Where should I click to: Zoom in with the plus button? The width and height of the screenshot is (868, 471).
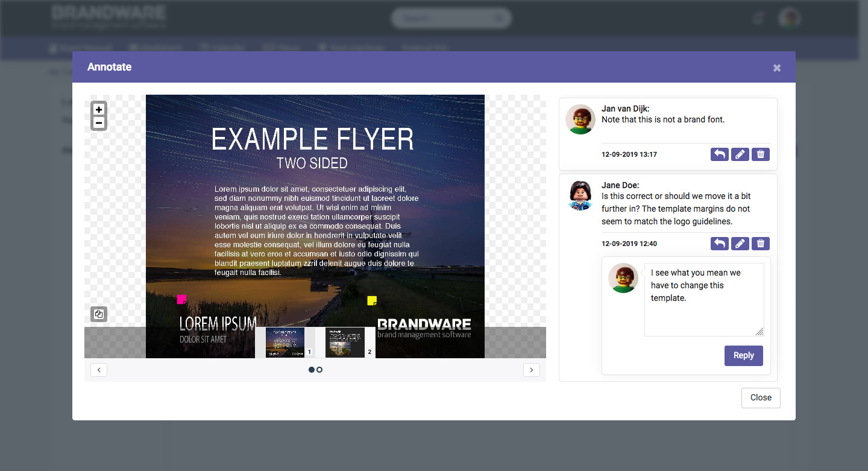(x=99, y=109)
